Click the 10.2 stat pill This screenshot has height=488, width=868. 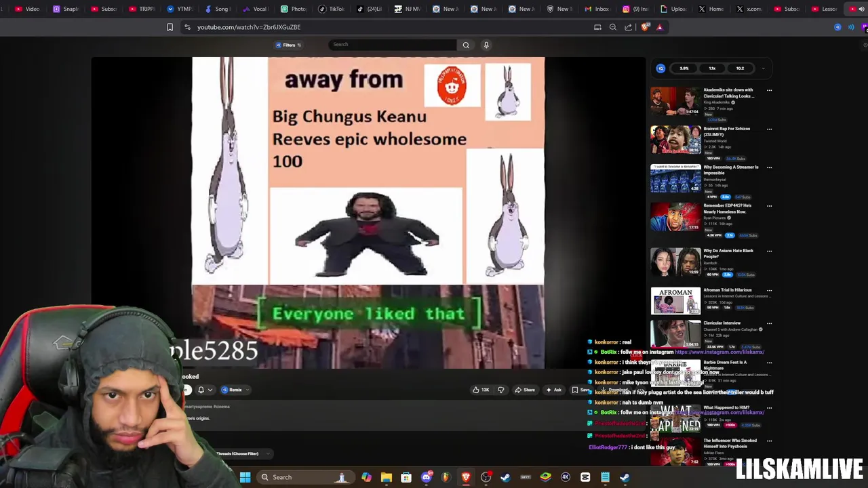click(x=740, y=68)
